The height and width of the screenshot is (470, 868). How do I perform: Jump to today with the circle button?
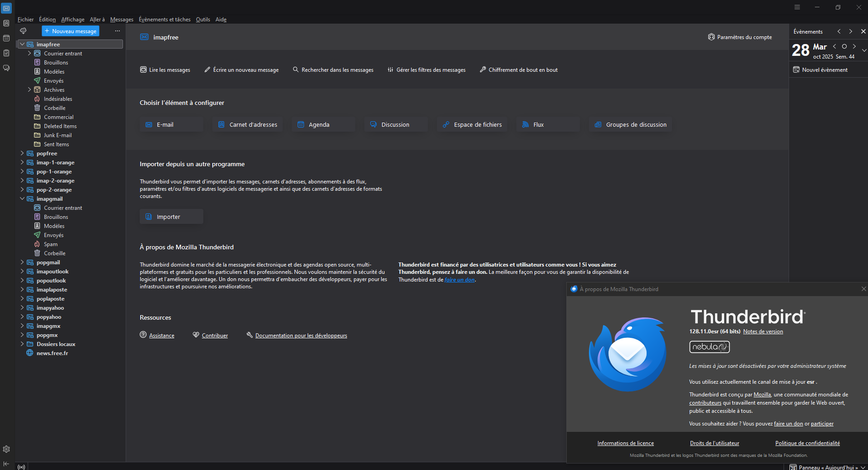point(844,46)
